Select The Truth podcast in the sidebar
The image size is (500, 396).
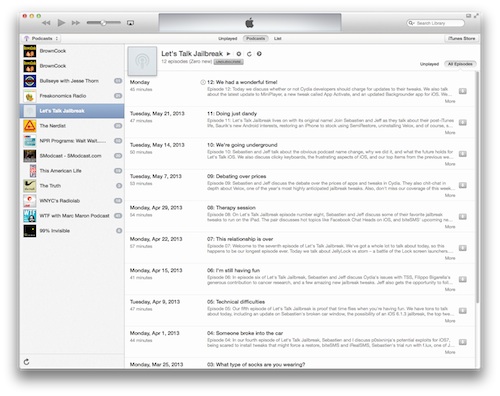tap(72, 186)
